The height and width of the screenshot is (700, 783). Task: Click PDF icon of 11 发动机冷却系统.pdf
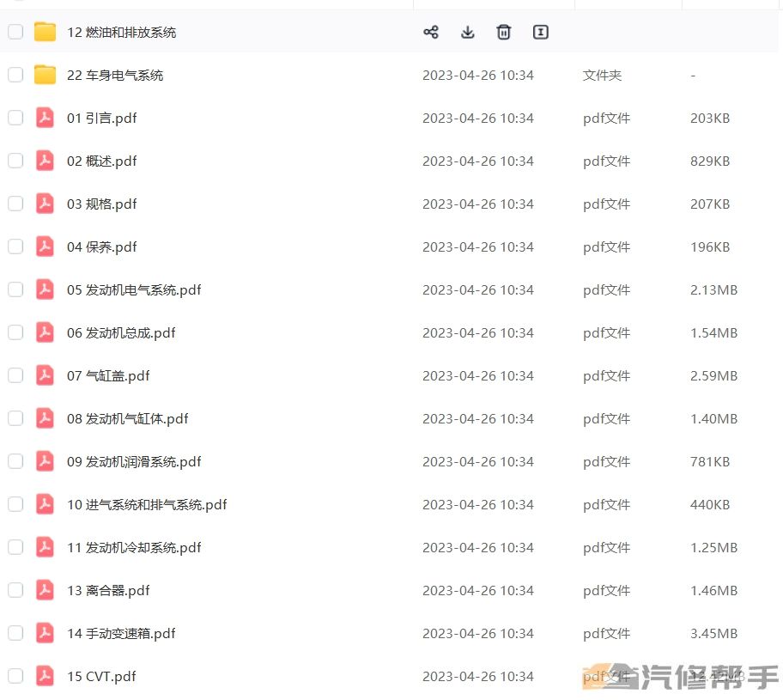click(45, 548)
